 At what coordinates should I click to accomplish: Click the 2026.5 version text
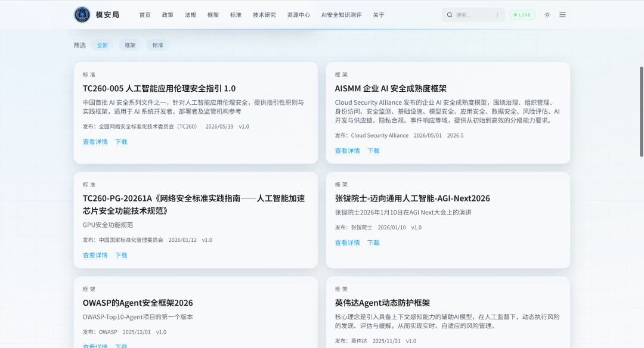coord(455,135)
